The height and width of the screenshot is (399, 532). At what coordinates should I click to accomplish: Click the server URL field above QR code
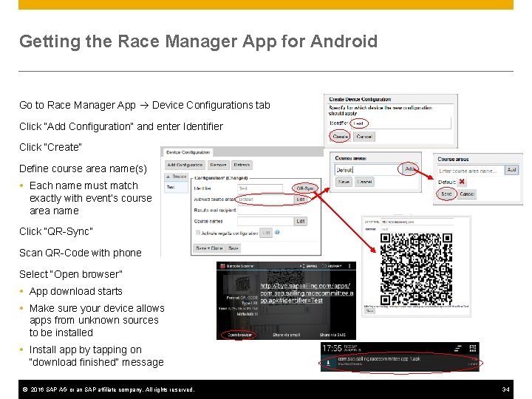pos(417,222)
